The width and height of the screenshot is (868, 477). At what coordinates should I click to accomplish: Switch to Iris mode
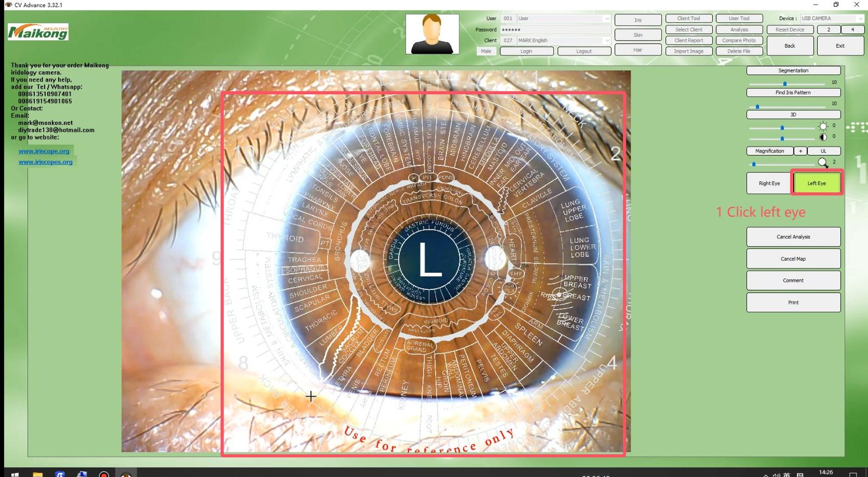(638, 20)
